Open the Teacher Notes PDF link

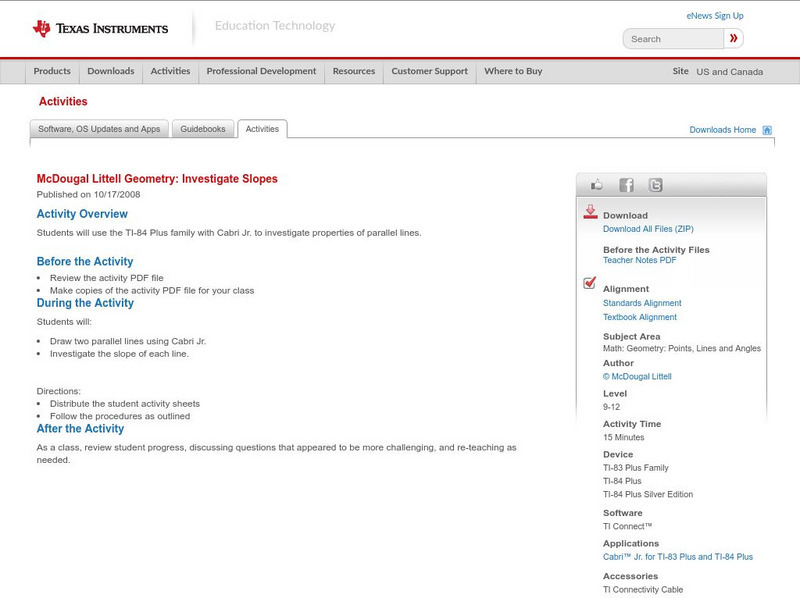[x=639, y=260]
